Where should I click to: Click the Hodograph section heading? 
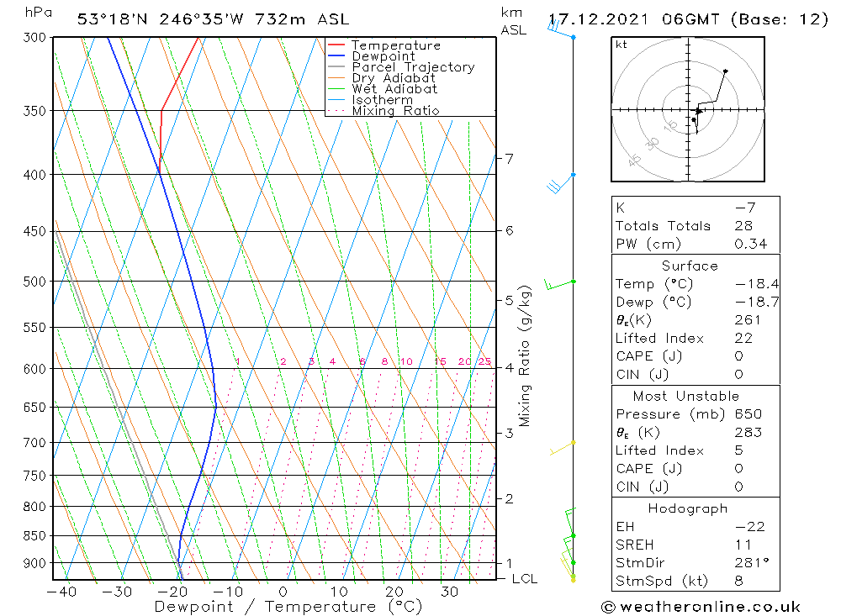[x=688, y=508]
